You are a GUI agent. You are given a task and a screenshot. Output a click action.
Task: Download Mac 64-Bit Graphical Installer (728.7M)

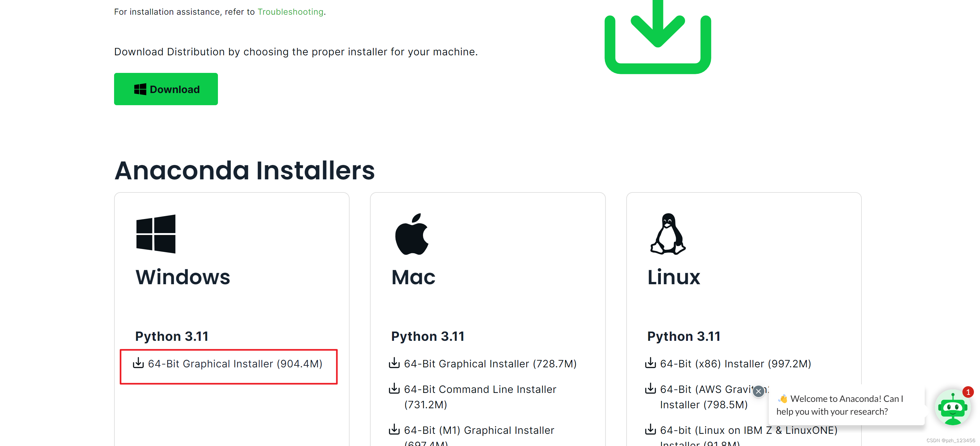[490, 364]
